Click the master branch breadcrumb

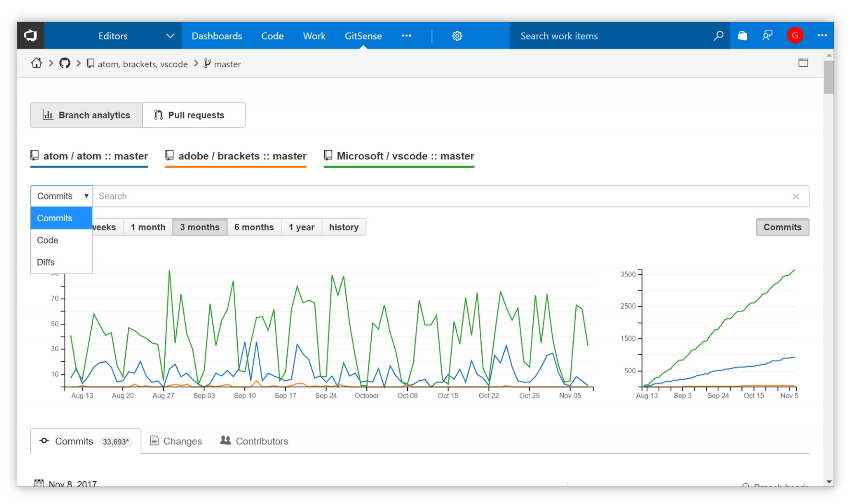pyautogui.click(x=222, y=64)
